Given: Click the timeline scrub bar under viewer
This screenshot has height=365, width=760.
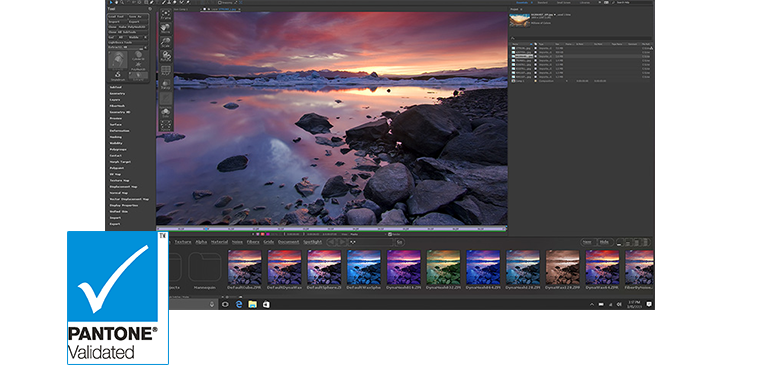Looking at the screenshot, I should click(332, 228).
